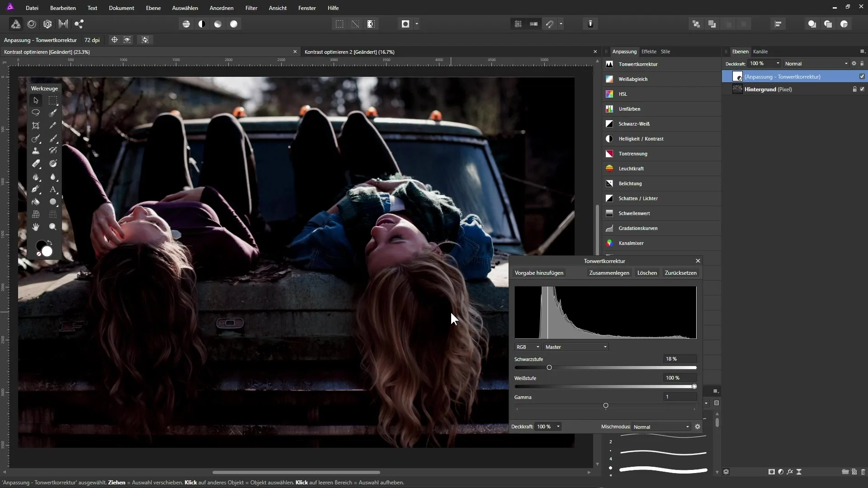868x488 pixels.
Task: Click the invert pixel selection icon
Action: point(371,24)
